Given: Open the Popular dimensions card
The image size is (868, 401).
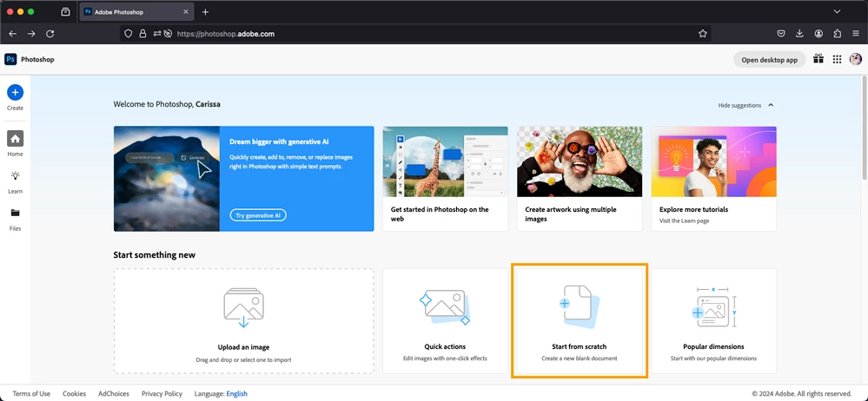Looking at the screenshot, I should coord(713,321).
